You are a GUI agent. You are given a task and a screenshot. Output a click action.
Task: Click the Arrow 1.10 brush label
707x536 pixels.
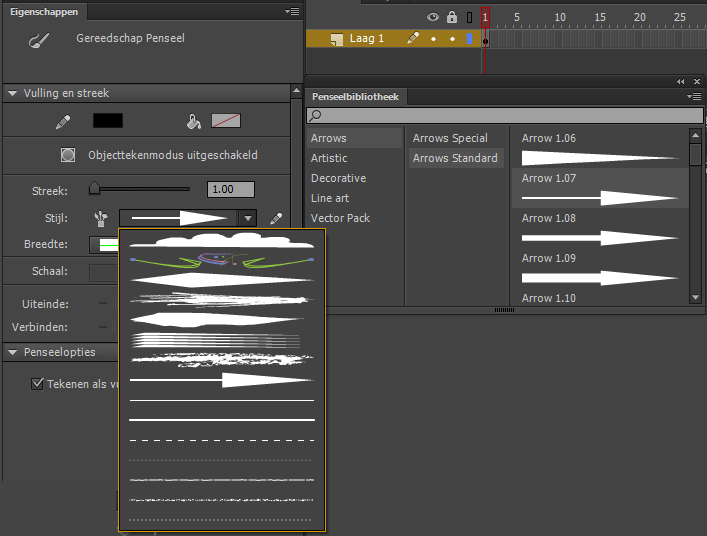(548, 298)
